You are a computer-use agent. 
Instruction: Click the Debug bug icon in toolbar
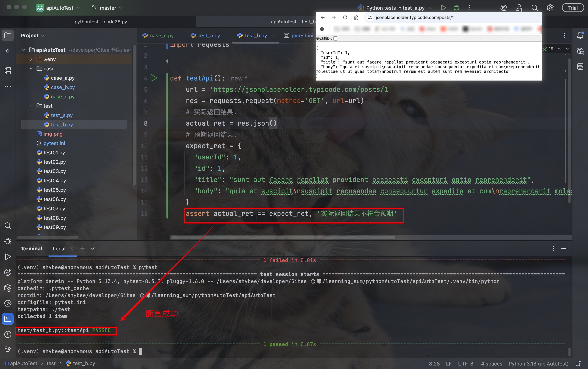(x=456, y=8)
